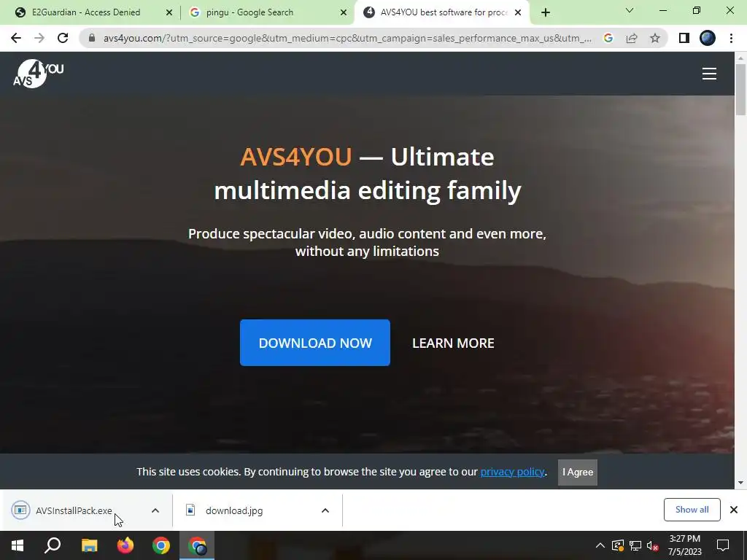
Task: Accept cookies with I Agree
Action: tap(578, 472)
